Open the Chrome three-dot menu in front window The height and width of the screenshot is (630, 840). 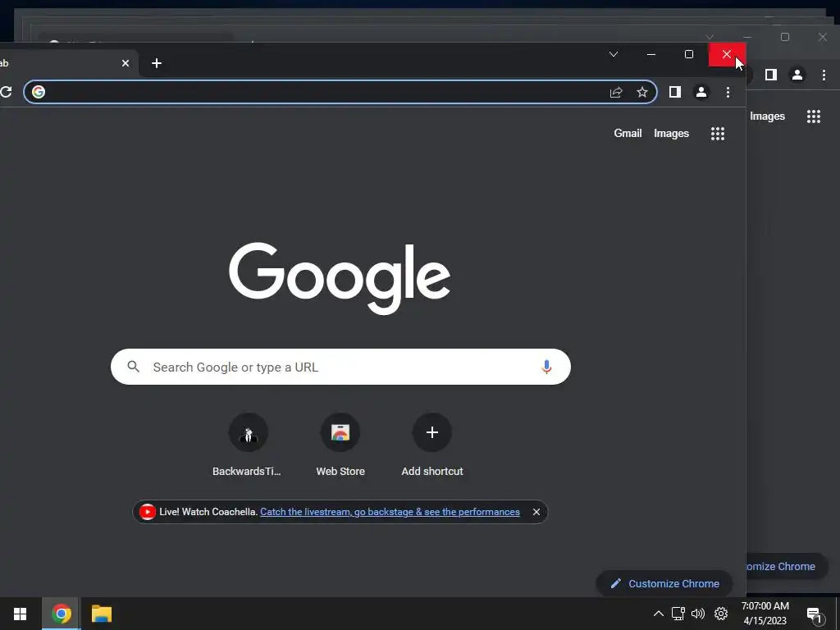click(728, 92)
